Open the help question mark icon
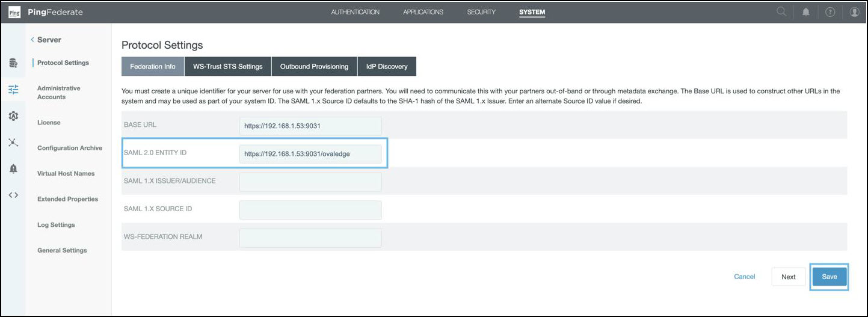 [x=830, y=12]
